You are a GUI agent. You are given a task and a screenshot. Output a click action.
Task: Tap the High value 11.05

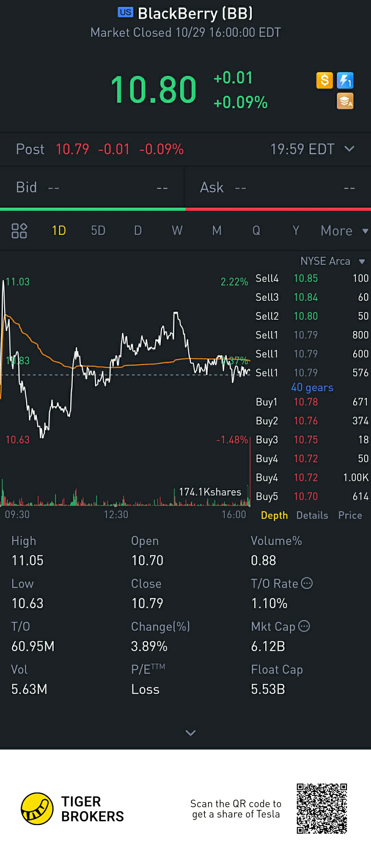pyautogui.click(x=27, y=560)
